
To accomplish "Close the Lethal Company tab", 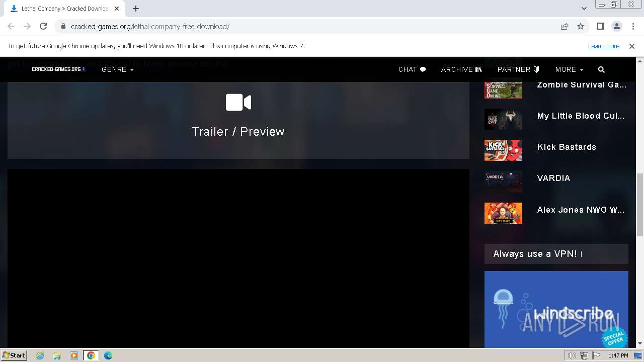I will coord(117,9).
